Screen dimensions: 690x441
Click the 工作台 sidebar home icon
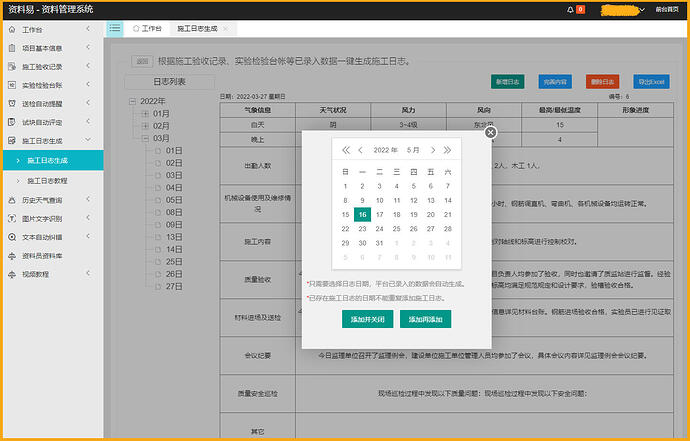[11, 30]
